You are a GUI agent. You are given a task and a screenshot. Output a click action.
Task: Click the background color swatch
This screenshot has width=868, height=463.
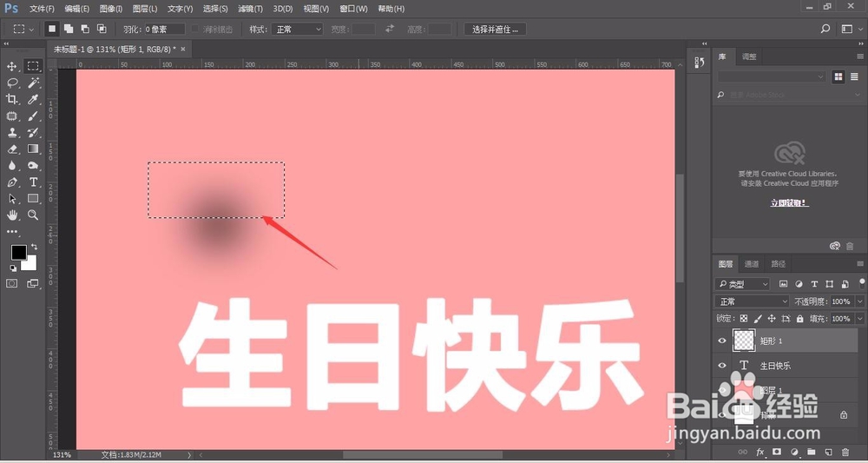31,265
